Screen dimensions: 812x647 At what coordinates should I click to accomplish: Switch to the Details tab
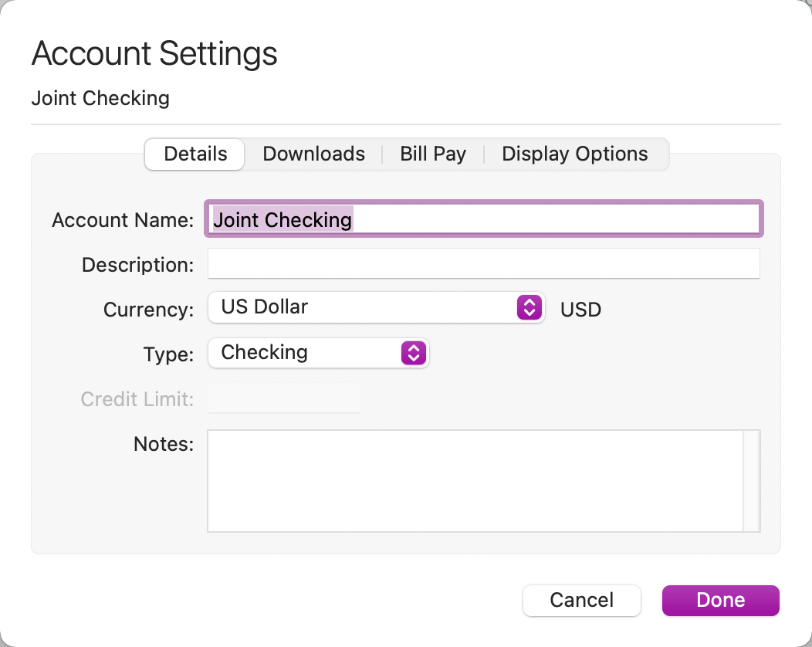(x=195, y=154)
